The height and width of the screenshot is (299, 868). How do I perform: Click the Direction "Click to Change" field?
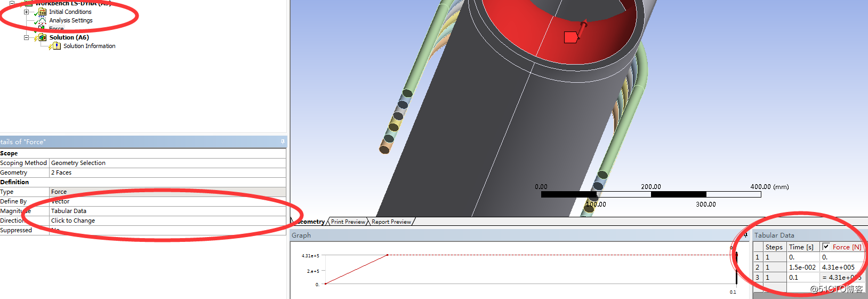167,221
